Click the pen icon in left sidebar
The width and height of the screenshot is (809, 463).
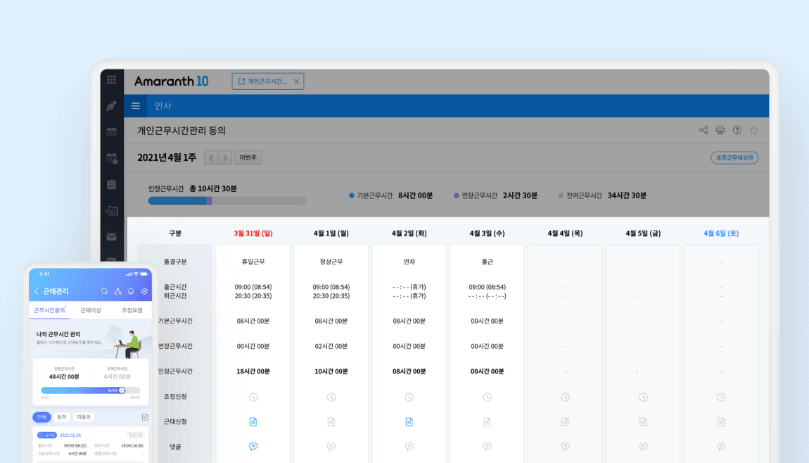(111, 106)
